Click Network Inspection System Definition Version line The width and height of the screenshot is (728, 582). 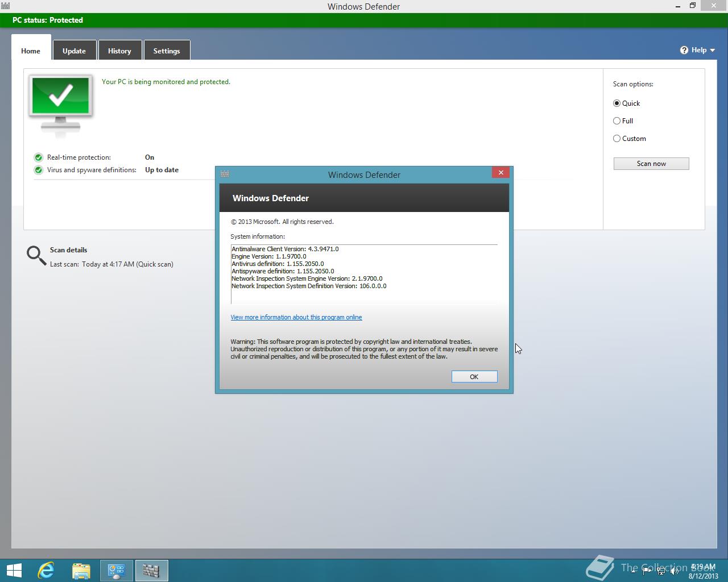[309, 286]
